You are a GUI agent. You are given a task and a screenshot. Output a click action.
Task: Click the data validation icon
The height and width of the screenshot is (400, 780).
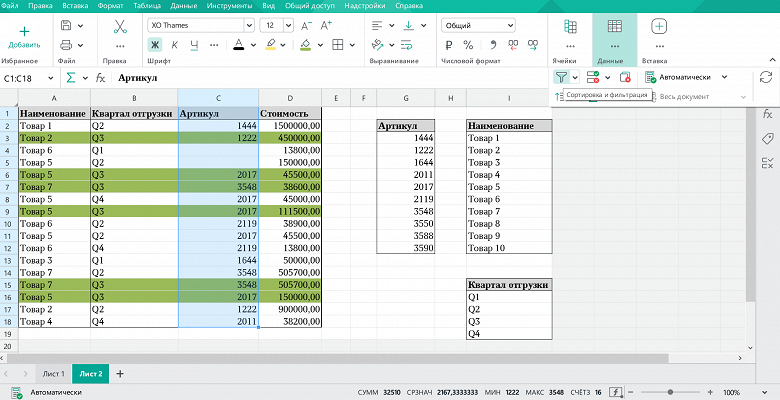point(592,77)
